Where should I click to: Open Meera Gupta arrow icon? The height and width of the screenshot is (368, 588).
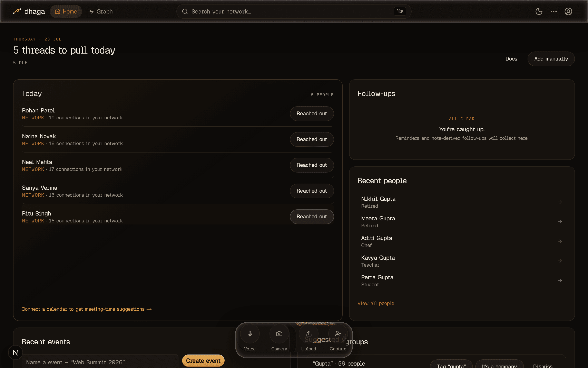(x=560, y=222)
